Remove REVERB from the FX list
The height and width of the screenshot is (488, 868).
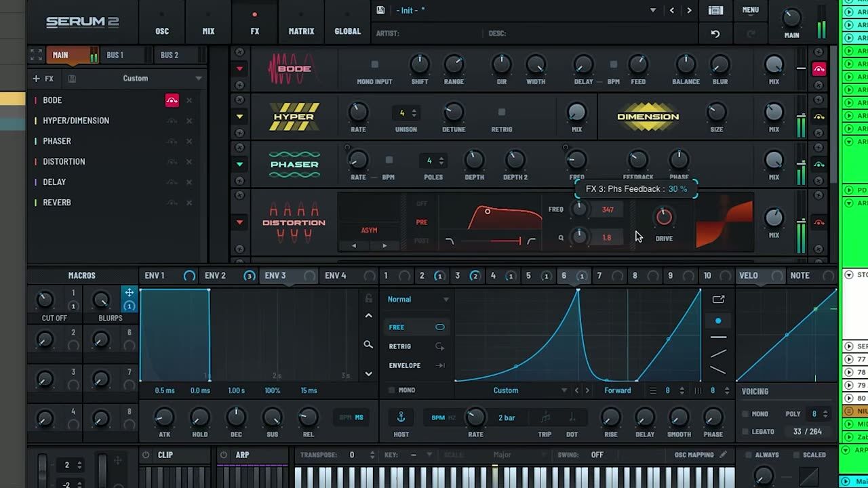pyautogui.click(x=189, y=203)
